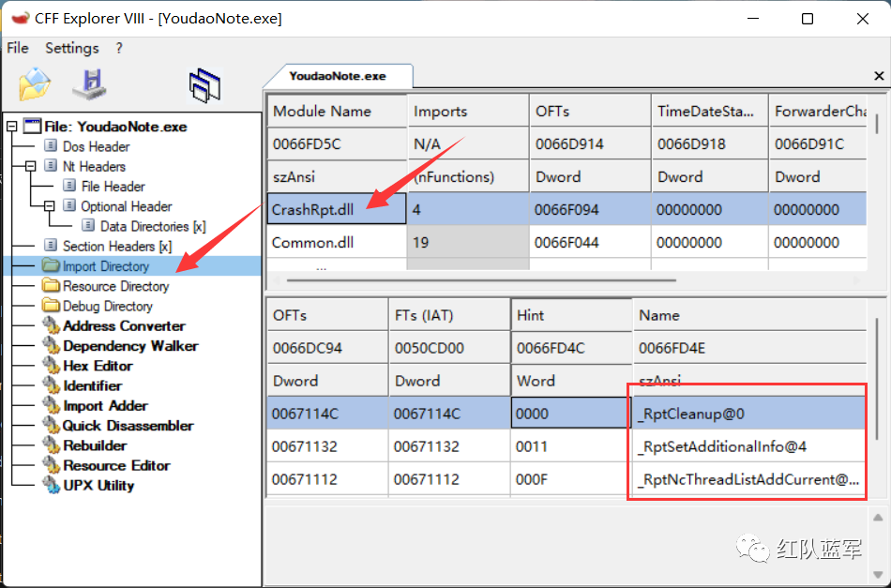Screen dimensions: 891x588
Task: Click the Name column header
Action: click(x=749, y=315)
